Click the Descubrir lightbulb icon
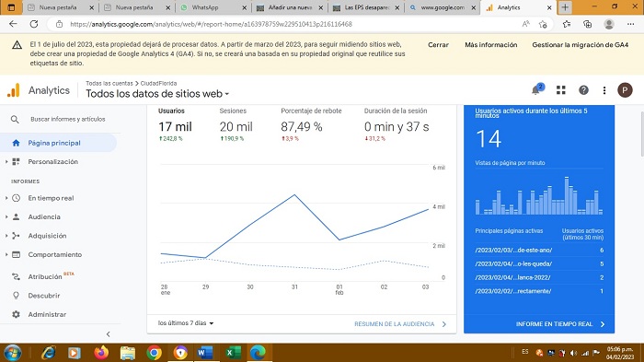The height and width of the screenshot is (362, 644). 16,296
